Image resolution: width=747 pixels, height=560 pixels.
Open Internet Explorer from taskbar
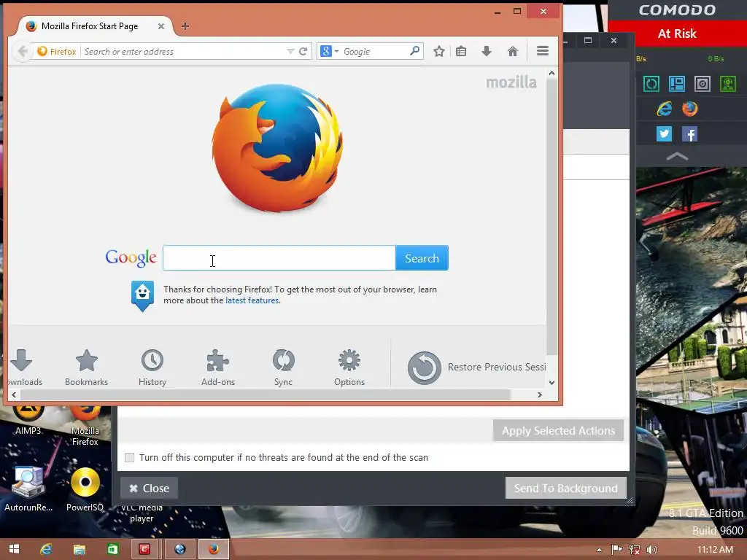point(46,549)
